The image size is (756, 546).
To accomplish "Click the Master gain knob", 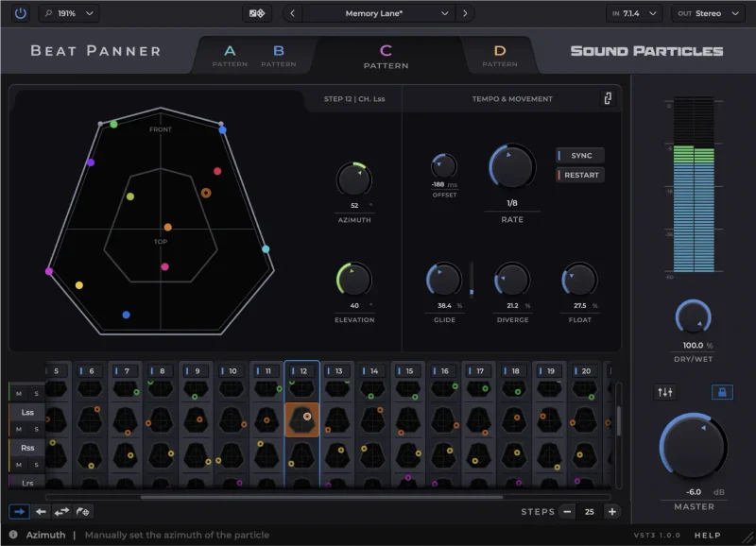I will click(x=694, y=446).
